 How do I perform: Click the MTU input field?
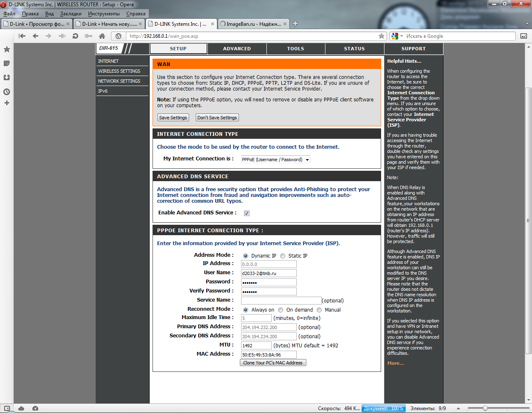click(x=256, y=346)
